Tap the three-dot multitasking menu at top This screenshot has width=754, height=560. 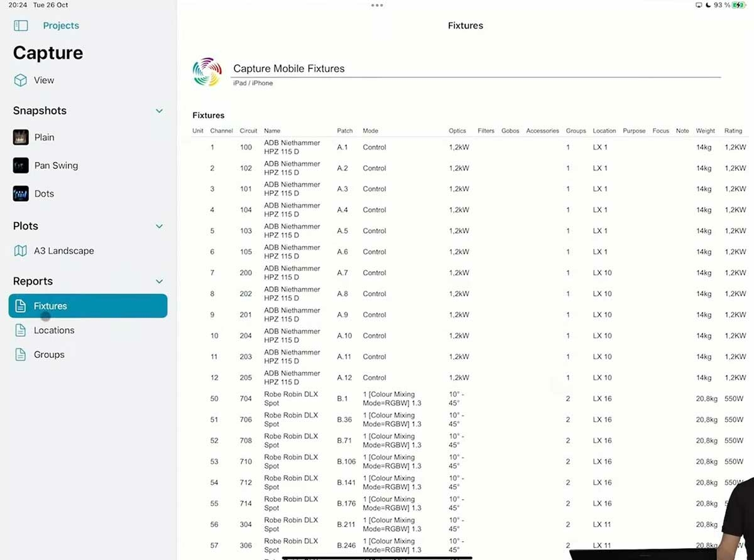pos(377,6)
